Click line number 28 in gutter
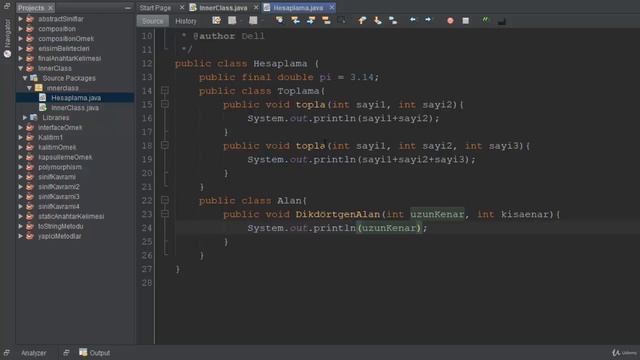This screenshot has height=360, width=640. tap(147, 282)
